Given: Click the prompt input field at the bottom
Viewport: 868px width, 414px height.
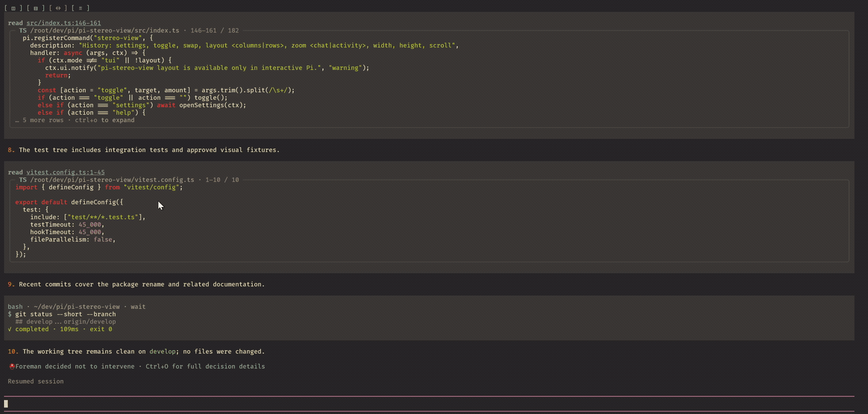Looking at the screenshot, I should click(429, 404).
